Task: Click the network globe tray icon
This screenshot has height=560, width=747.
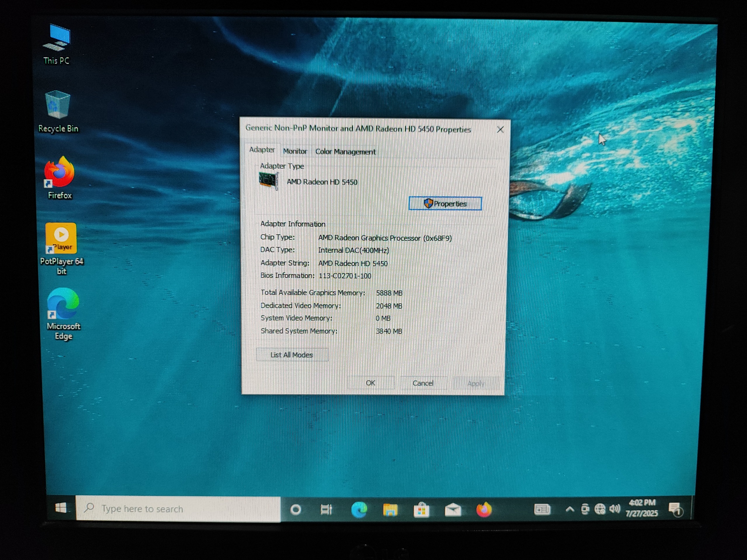Action: tap(600, 509)
